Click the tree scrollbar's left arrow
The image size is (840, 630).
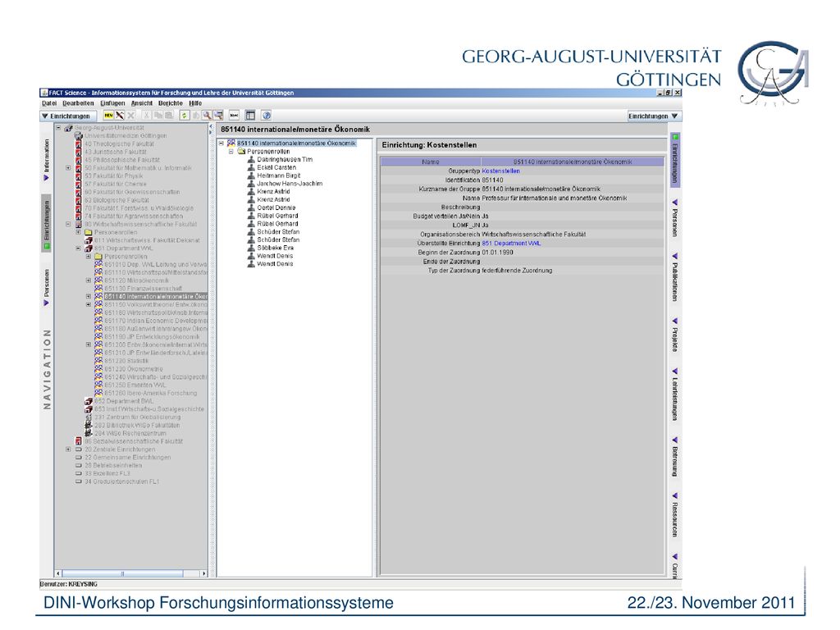click(x=58, y=573)
